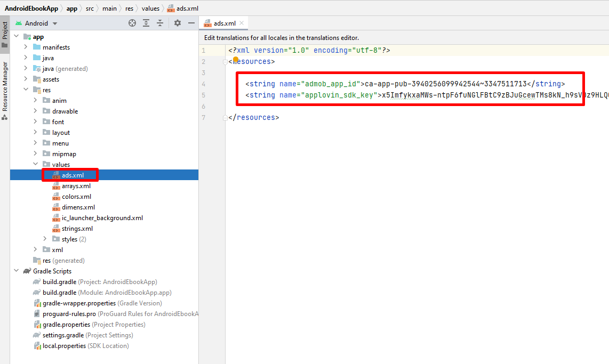Expand the styles (2) node

point(45,239)
